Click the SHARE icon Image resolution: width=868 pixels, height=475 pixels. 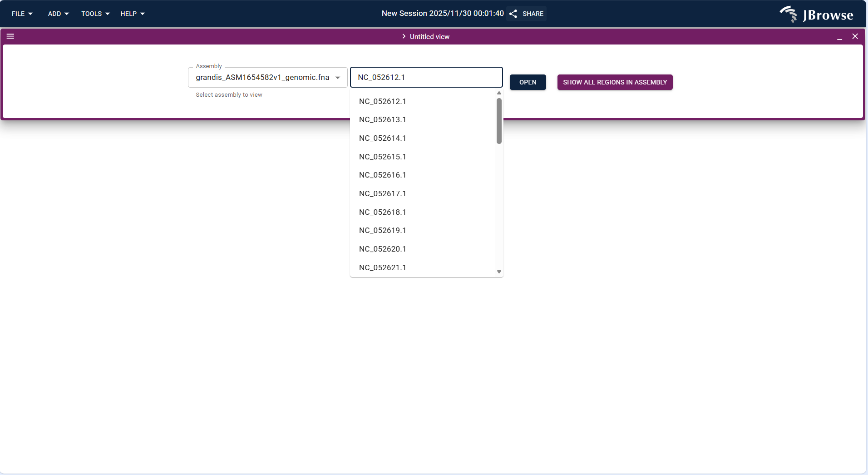click(513, 14)
